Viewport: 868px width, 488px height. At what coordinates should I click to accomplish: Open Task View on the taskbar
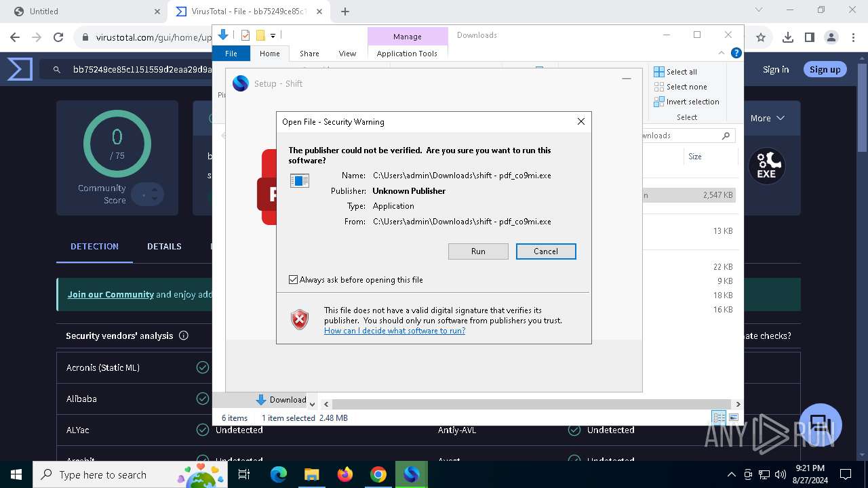pyautogui.click(x=244, y=474)
